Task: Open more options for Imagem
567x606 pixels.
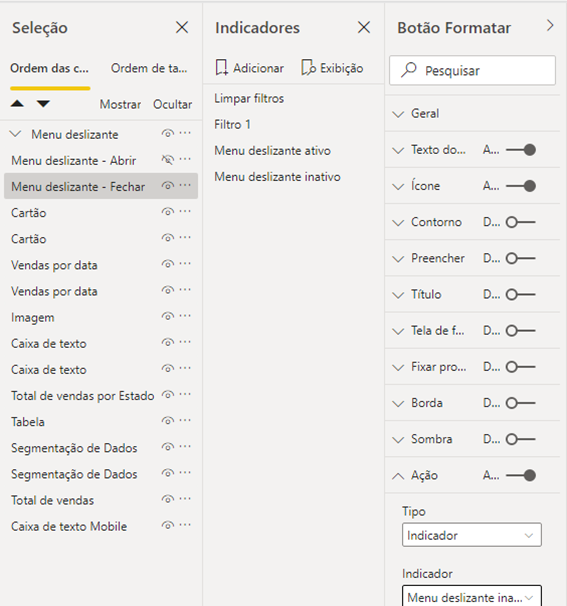Action: click(185, 316)
